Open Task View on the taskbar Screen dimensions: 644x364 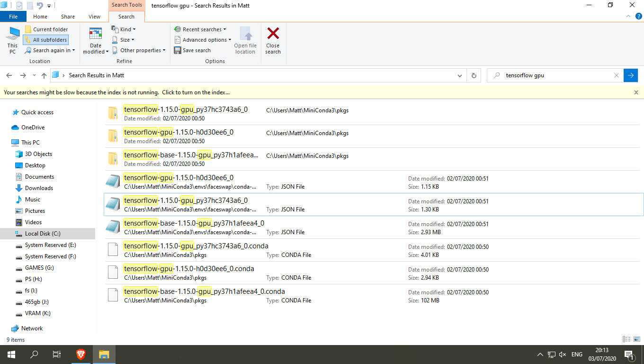[57, 355]
